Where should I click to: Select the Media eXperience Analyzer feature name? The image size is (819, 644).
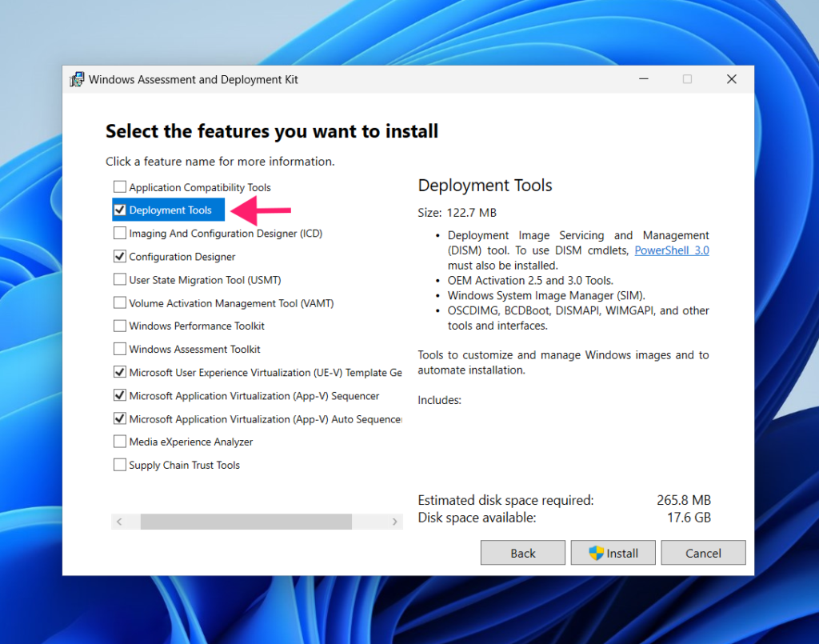pos(191,442)
